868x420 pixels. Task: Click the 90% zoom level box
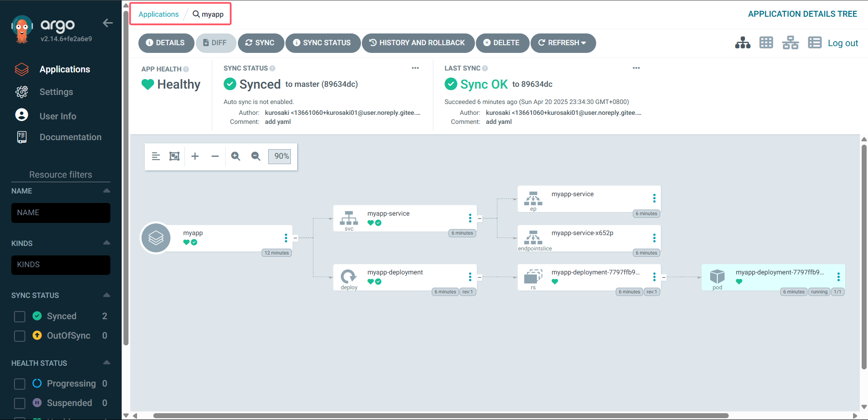tap(280, 156)
